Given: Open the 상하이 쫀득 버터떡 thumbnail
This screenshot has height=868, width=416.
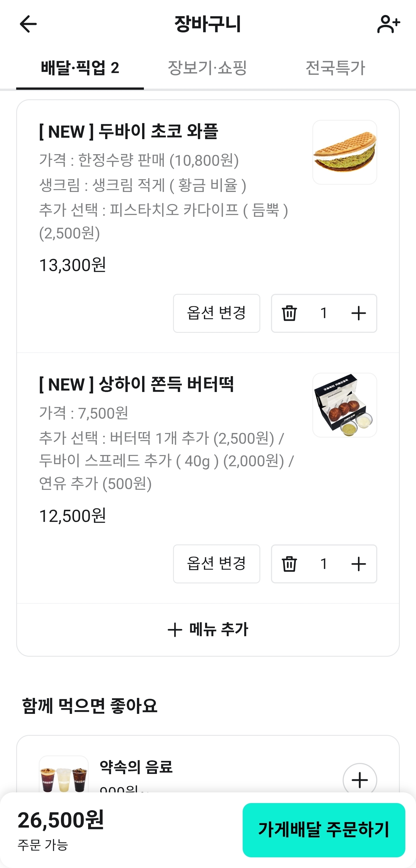Looking at the screenshot, I should [345, 405].
